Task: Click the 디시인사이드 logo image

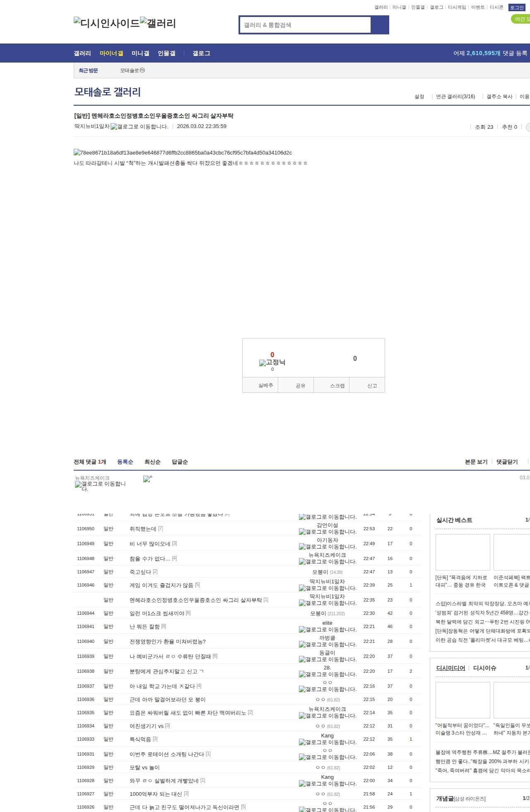Action: click(x=107, y=23)
